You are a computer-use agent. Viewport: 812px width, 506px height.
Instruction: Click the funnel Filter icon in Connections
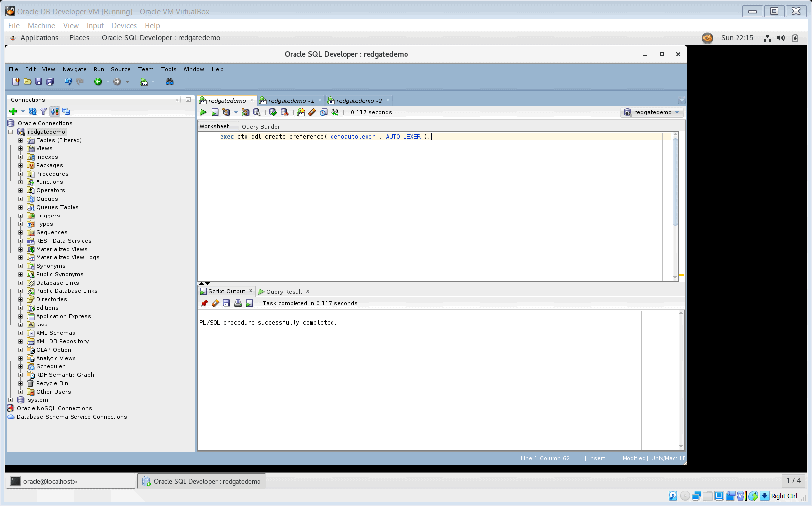(x=43, y=111)
